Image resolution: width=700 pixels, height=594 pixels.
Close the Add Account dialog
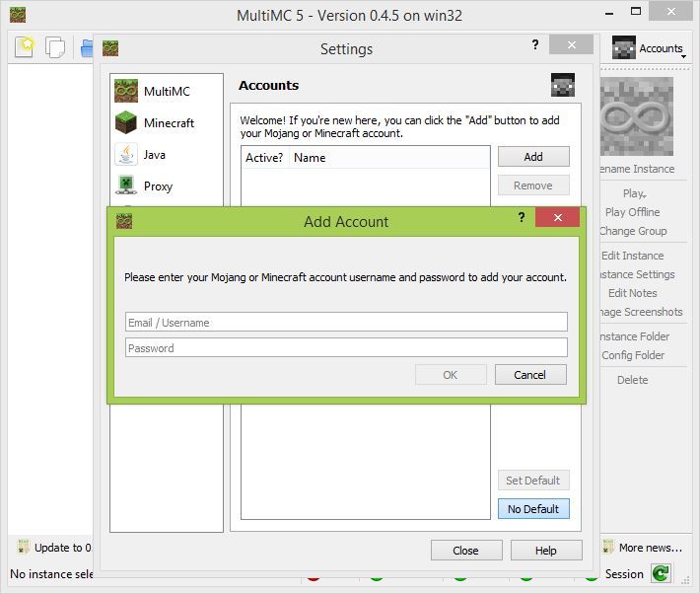pos(558,217)
